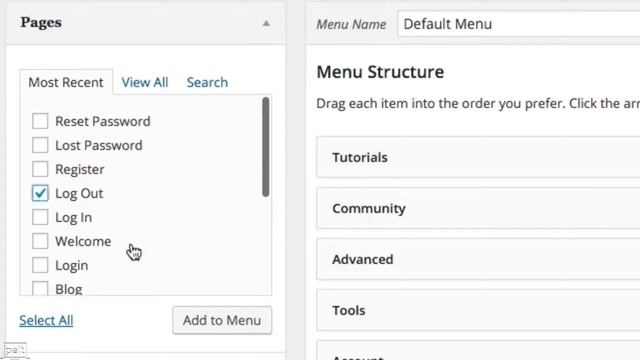Check the Reset Password checkbox

tap(40, 121)
